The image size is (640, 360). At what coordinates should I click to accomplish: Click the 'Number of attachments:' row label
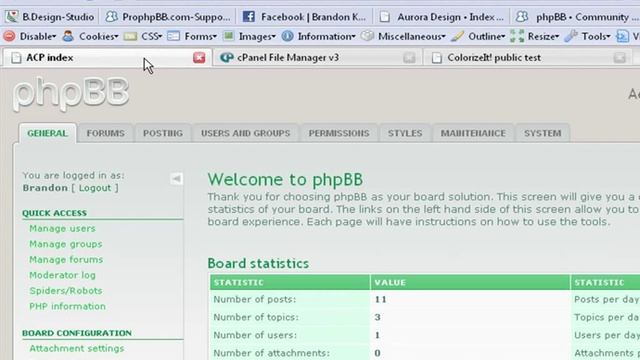(271, 353)
